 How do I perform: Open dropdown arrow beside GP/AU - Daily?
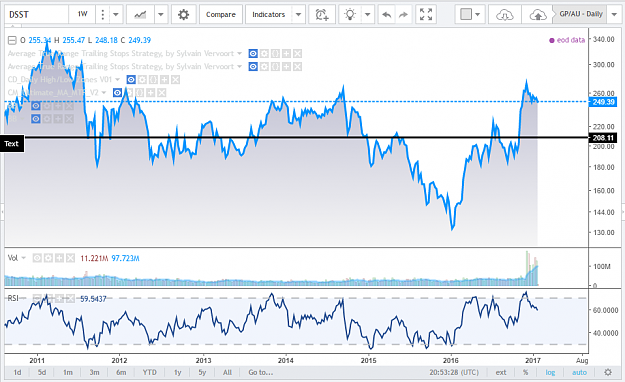(614, 15)
